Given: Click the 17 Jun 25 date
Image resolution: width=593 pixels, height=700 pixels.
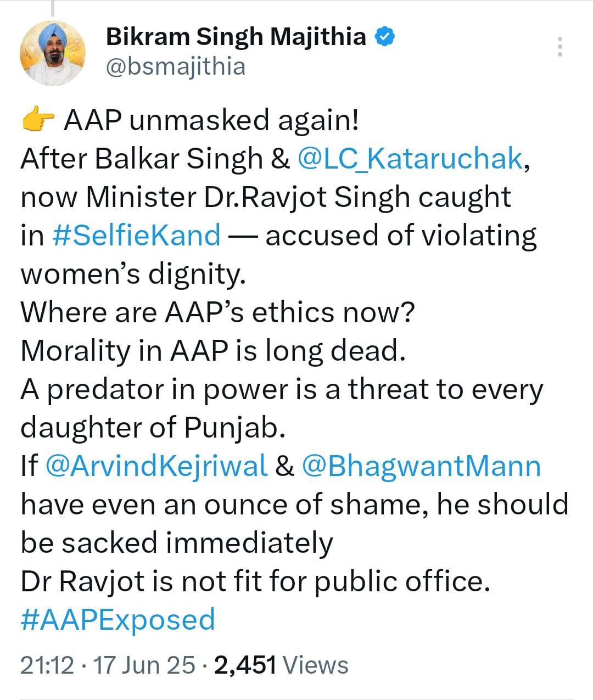Looking at the screenshot, I should pos(144,665).
